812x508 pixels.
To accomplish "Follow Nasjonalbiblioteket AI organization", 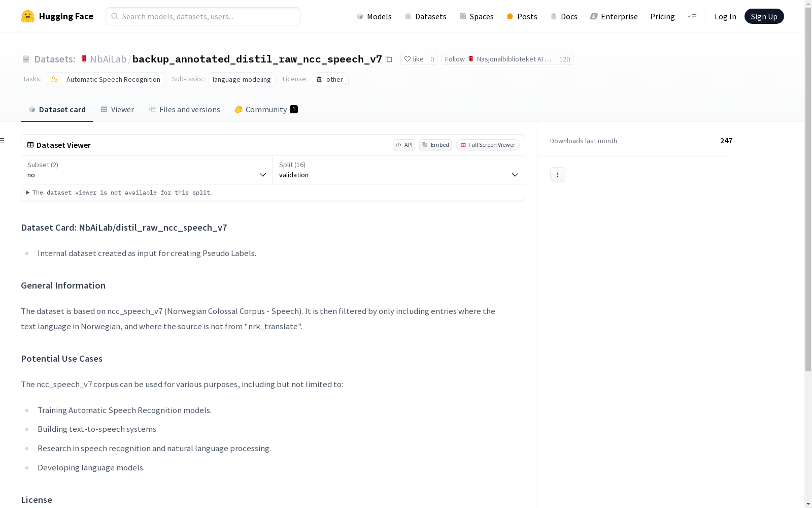I will 498,59.
